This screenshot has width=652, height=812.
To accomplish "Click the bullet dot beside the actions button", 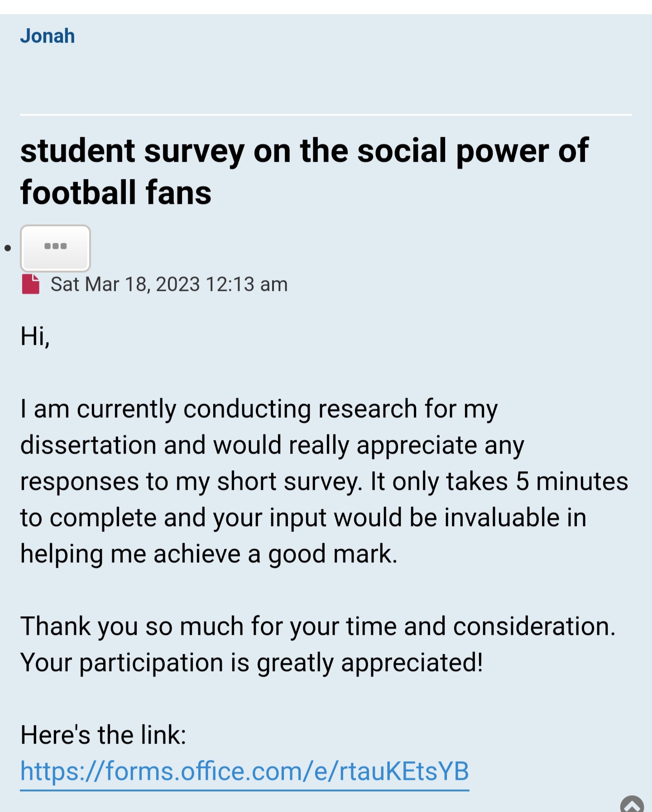I will click(7, 248).
